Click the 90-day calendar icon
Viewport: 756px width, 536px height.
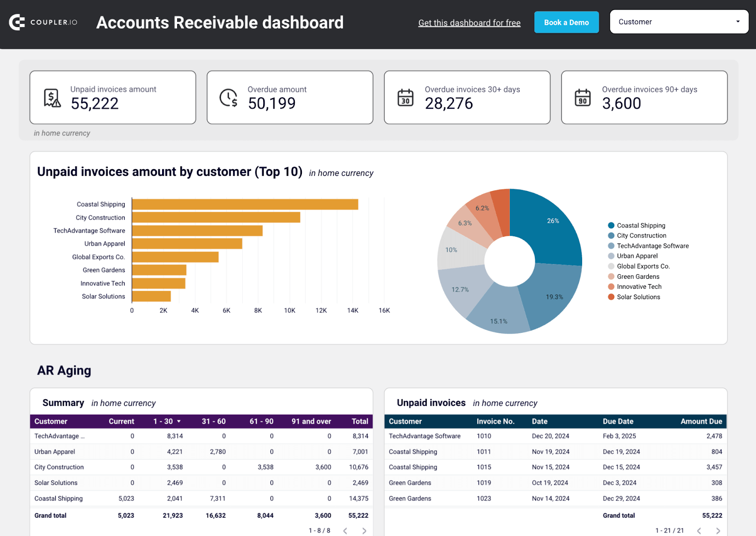(583, 96)
